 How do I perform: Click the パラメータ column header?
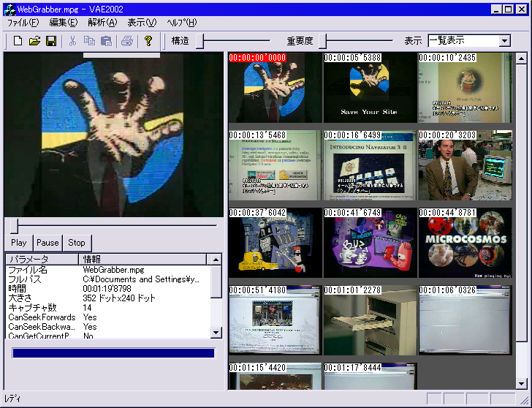[x=42, y=260]
